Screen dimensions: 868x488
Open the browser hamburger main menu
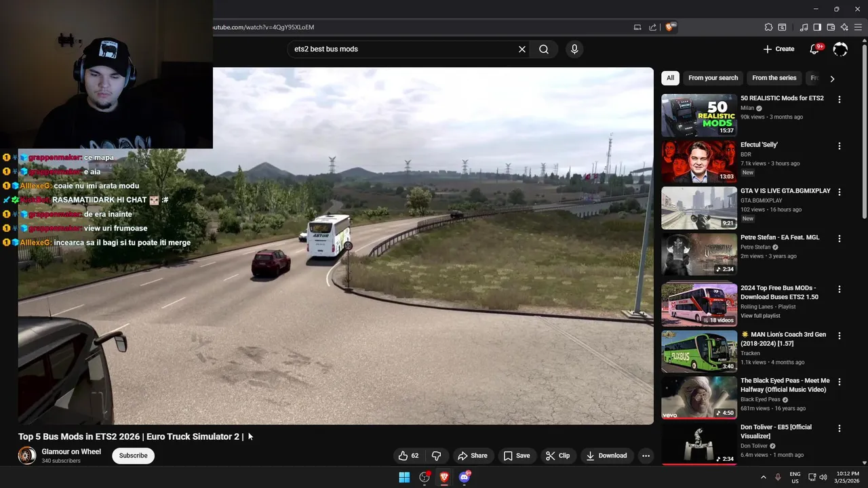click(858, 27)
